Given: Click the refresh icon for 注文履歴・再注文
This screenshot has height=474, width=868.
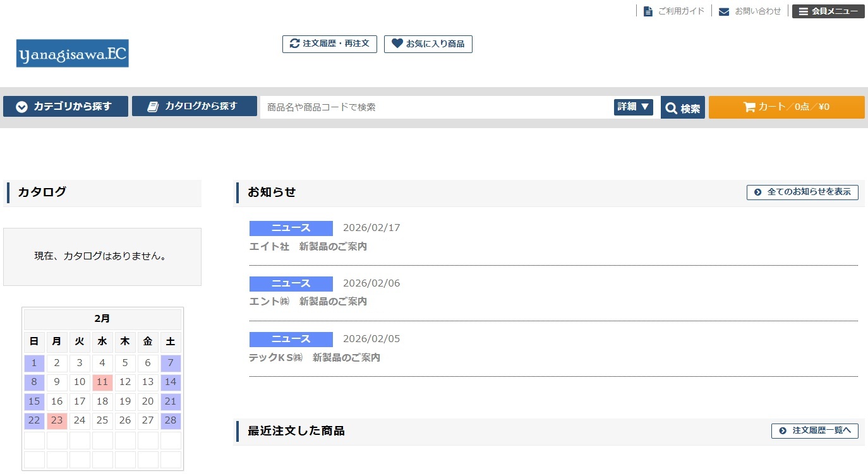Looking at the screenshot, I should point(294,44).
